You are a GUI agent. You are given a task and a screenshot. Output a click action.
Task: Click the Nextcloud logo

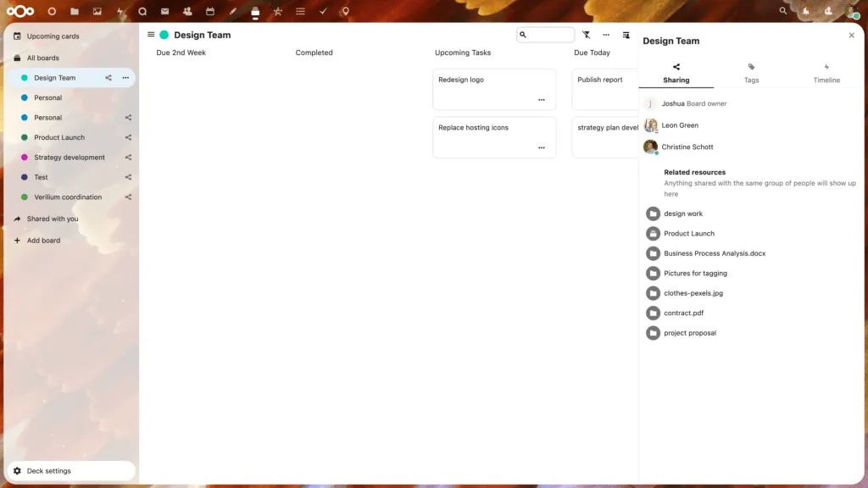click(20, 11)
